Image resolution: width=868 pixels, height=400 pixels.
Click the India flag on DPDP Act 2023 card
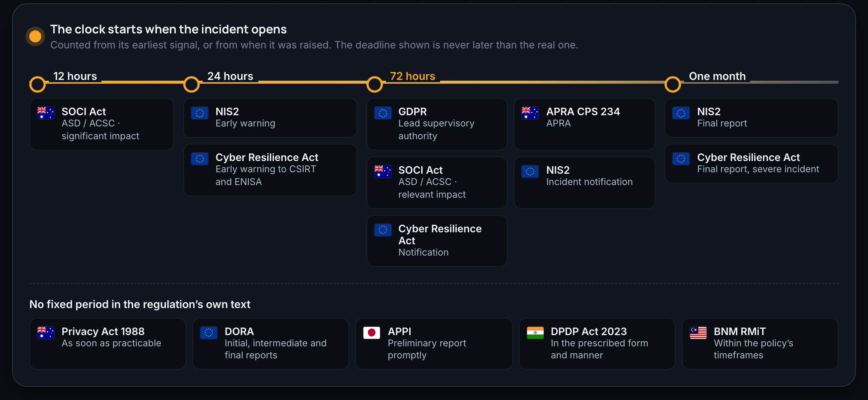pos(535,333)
